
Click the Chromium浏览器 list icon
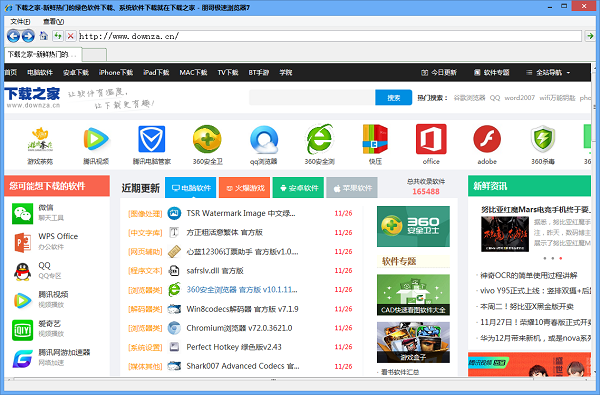174,328
